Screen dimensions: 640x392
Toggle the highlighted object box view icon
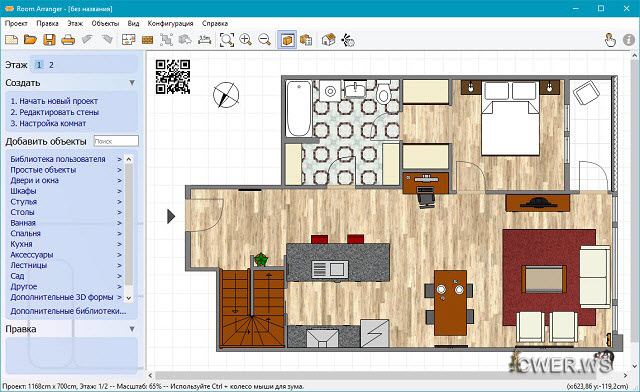point(287,40)
